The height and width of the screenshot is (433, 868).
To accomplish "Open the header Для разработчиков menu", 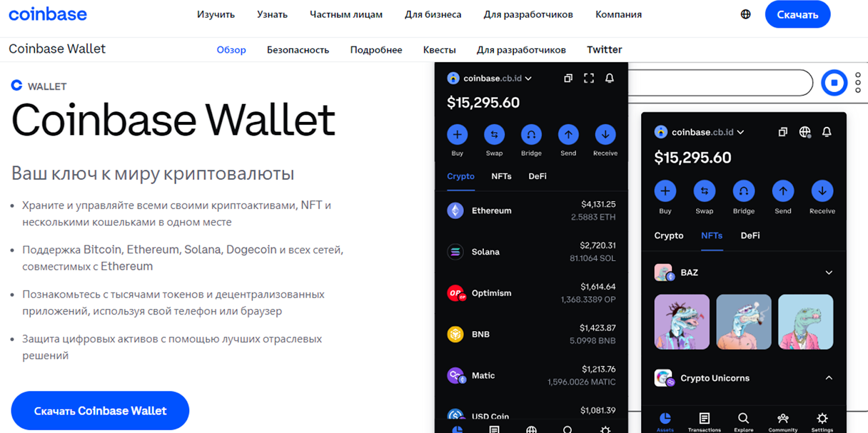I will point(528,15).
